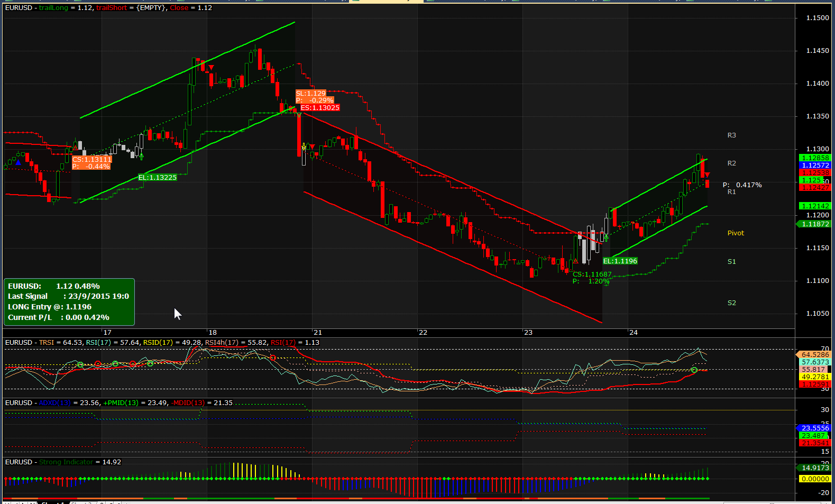Image resolution: width=835 pixels, height=504 pixels.
Task: Click the 1.11872 price tag
Action: click(814, 224)
